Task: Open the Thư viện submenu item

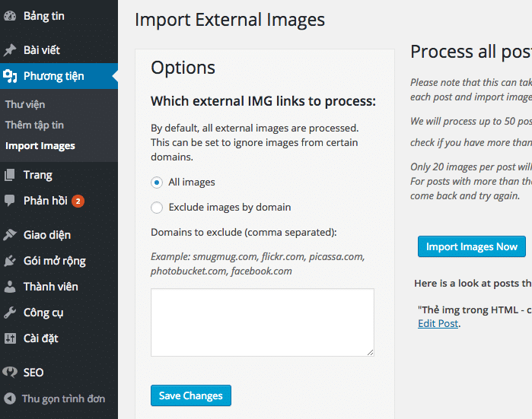Action: 25,104
